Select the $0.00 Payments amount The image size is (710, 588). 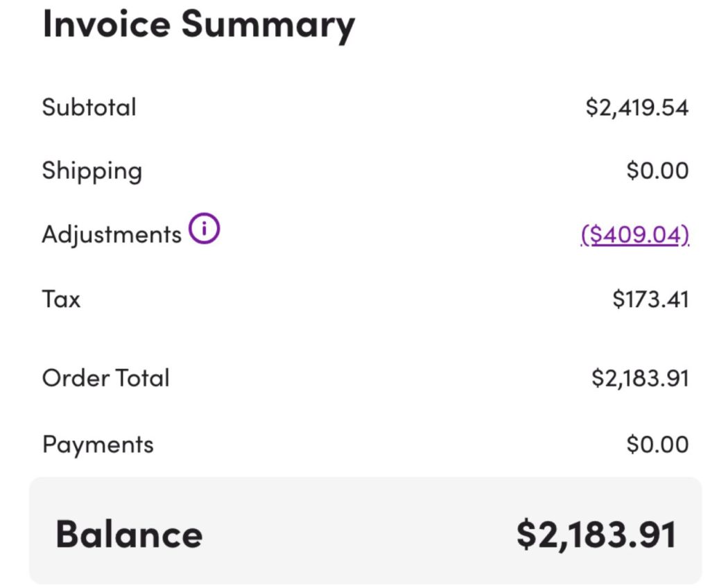click(657, 444)
